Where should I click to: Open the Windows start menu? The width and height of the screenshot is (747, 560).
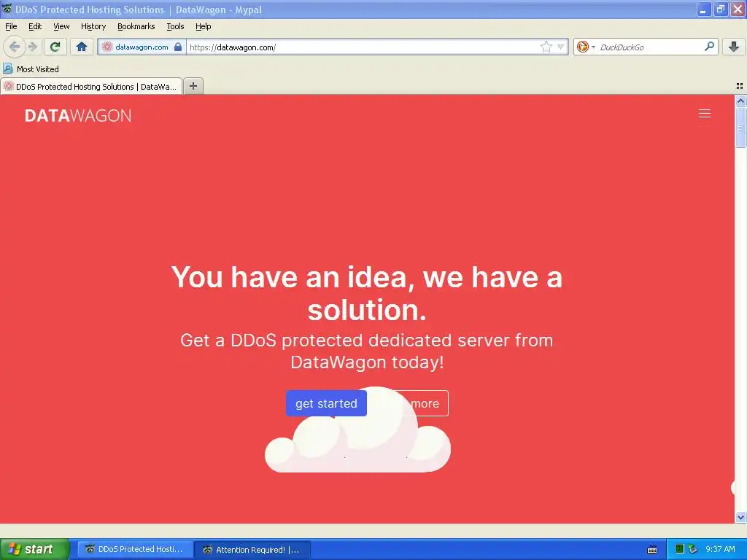34,549
